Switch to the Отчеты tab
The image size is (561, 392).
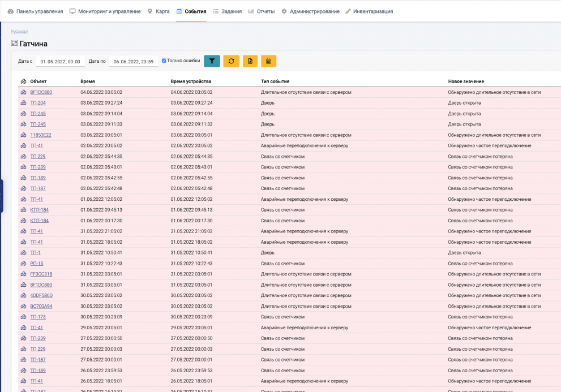tap(261, 11)
